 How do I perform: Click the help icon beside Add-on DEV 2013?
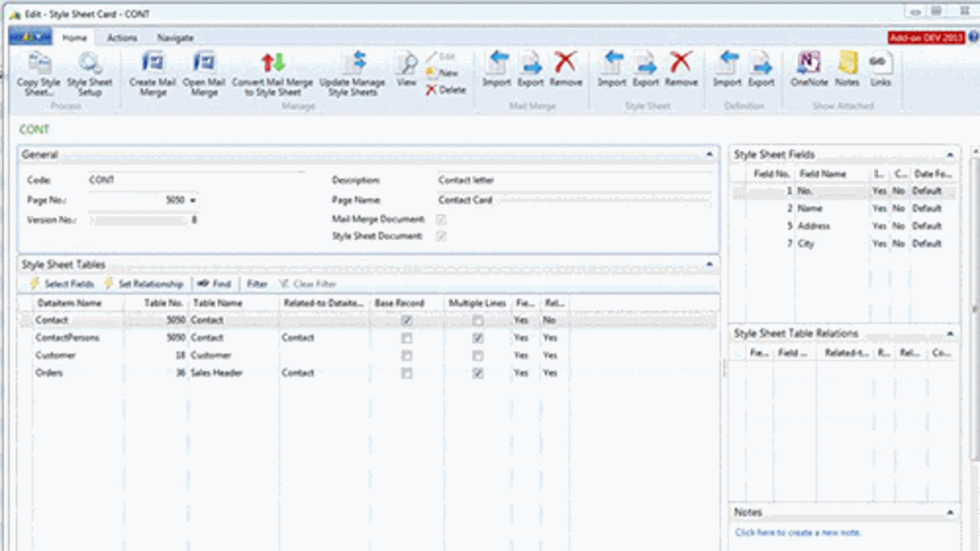pyautogui.click(x=974, y=37)
